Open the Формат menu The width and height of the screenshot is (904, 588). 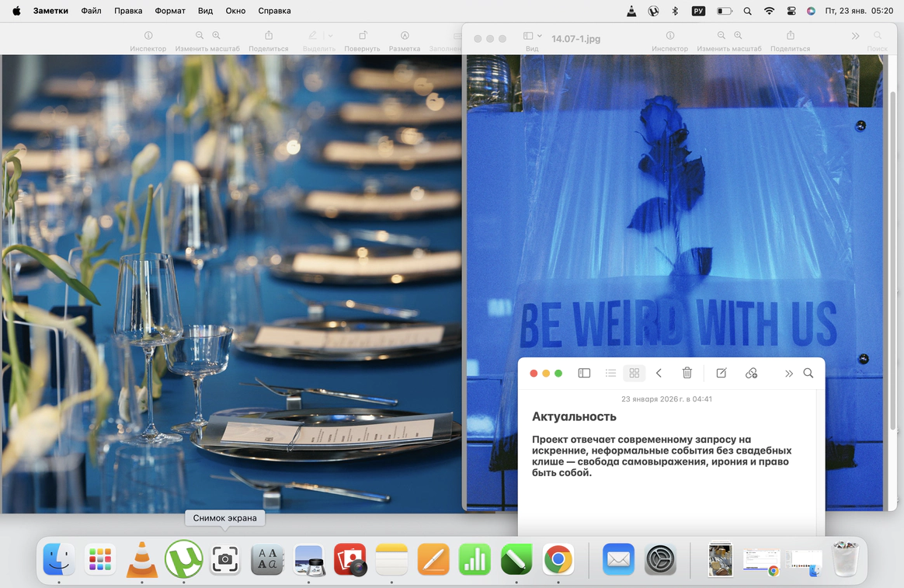point(170,11)
